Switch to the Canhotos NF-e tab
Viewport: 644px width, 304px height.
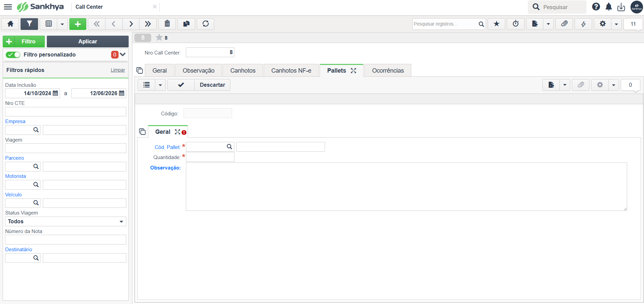tap(291, 70)
